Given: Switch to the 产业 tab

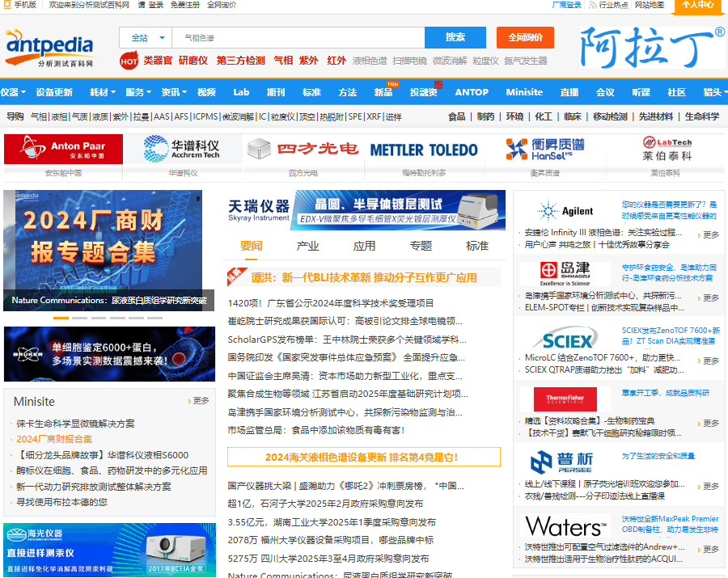Looking at the screenshot, I should 307,246.
